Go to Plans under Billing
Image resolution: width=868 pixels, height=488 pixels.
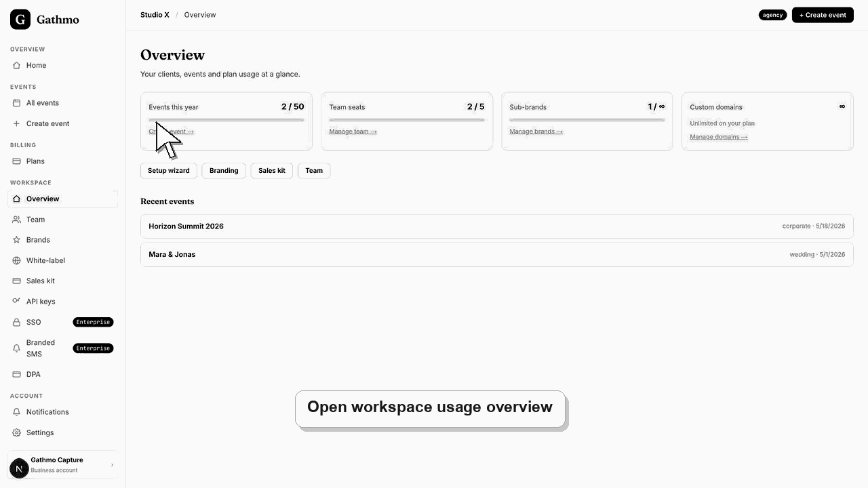click(x=62, y=161)
